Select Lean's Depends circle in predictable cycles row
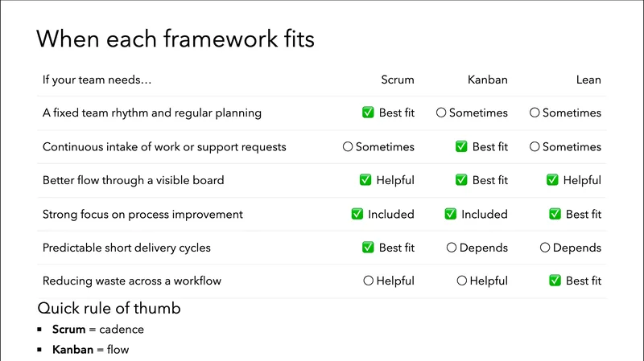The height and width of the screenshot is (361, 644). point(545,248)
